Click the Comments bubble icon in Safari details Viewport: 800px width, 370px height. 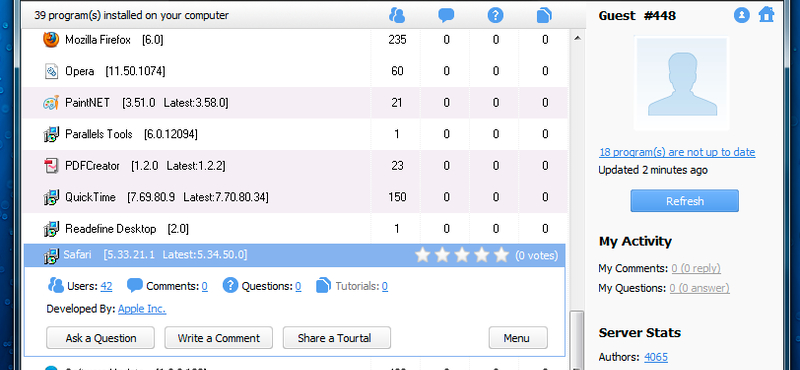pos(135,285)
